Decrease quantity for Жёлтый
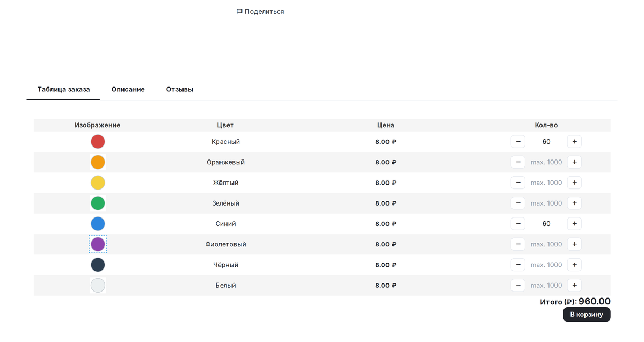The height and width of the screenshot is (342, 644). point(518,183)
